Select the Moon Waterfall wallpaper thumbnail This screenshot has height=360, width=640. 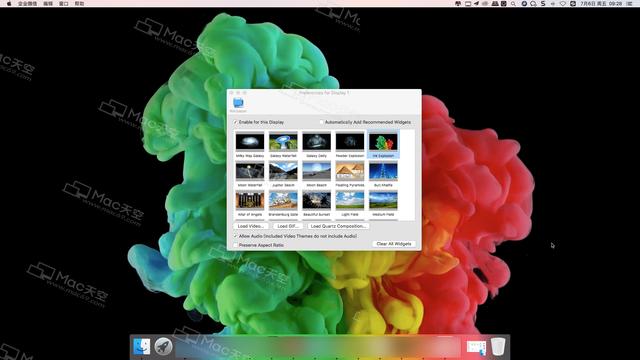coord(250,171)
